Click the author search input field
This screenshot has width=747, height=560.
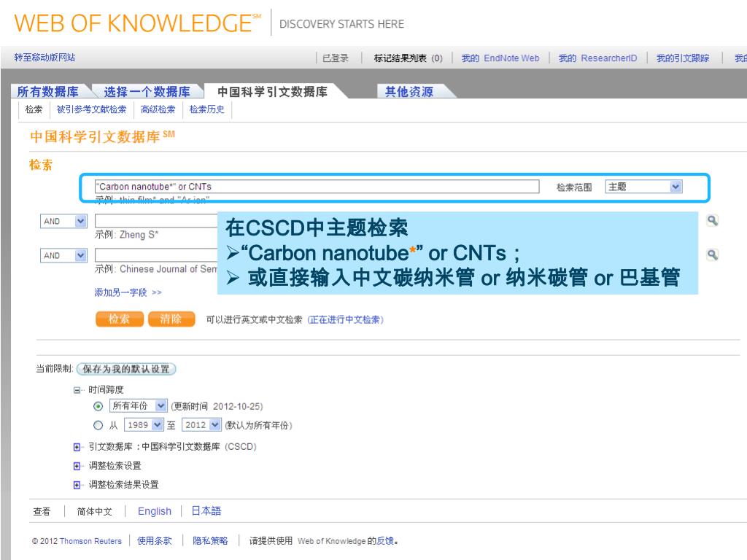click(156, 221)
